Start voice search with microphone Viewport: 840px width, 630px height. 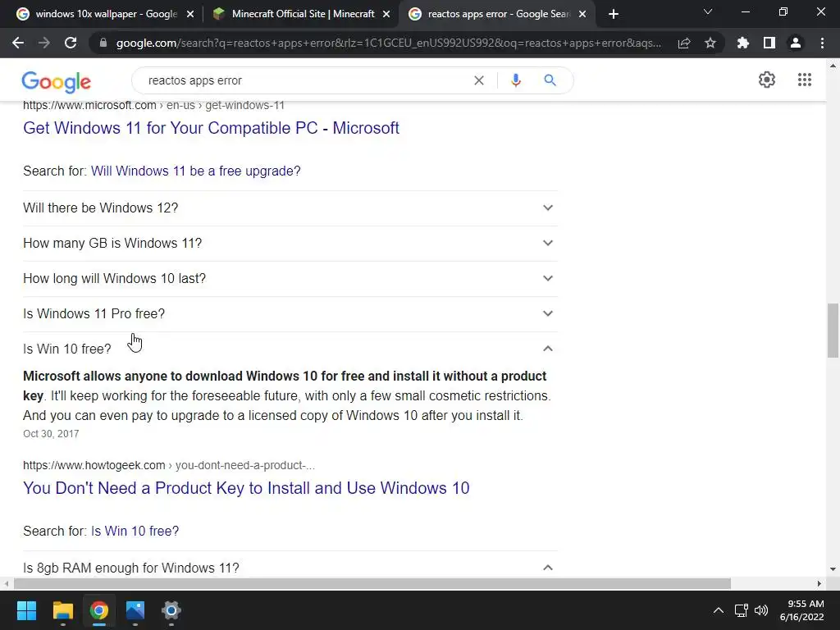[516, 80]
